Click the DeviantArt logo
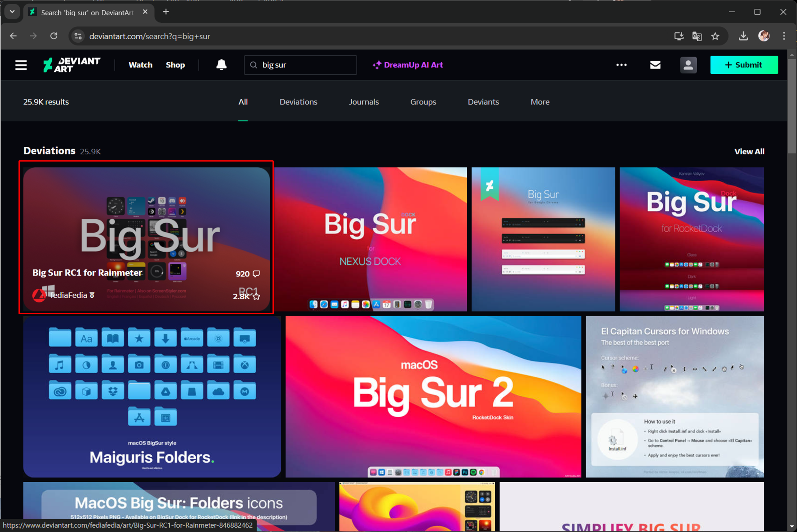The width and height of the screenshot is (797, 532). coord(72,65)
